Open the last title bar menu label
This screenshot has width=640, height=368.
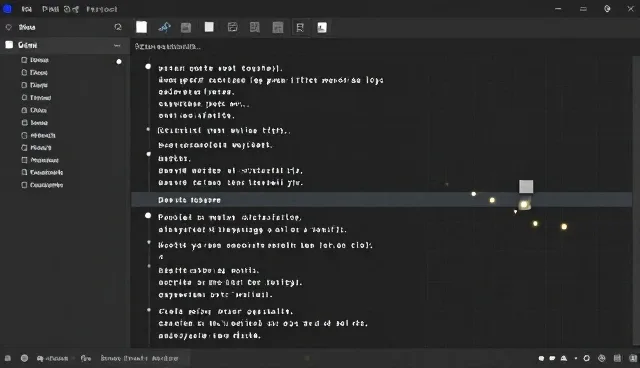(x=102, y=9)
